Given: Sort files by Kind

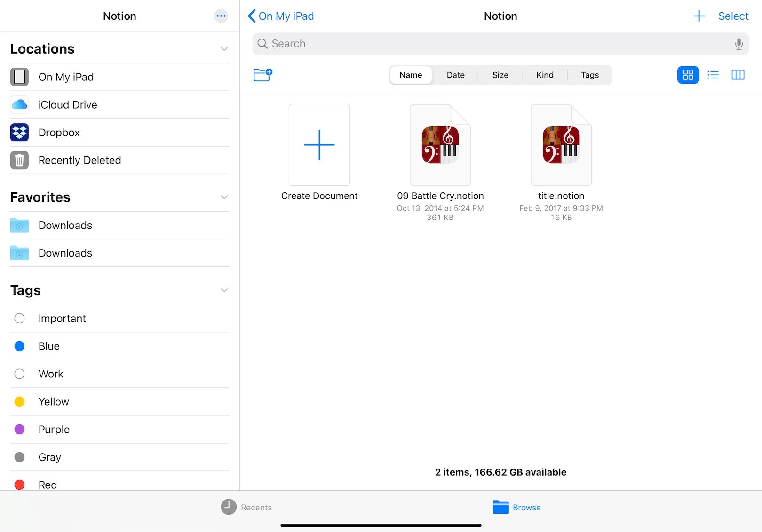Looking at the screenshot, I should tap(545, 75).
